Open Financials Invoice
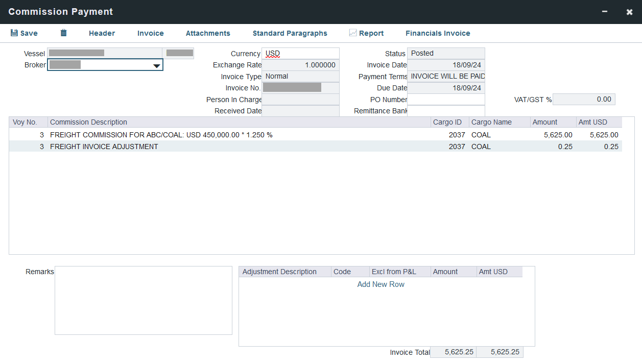Screen dimensions: 642x364 (x=438, y=33)
